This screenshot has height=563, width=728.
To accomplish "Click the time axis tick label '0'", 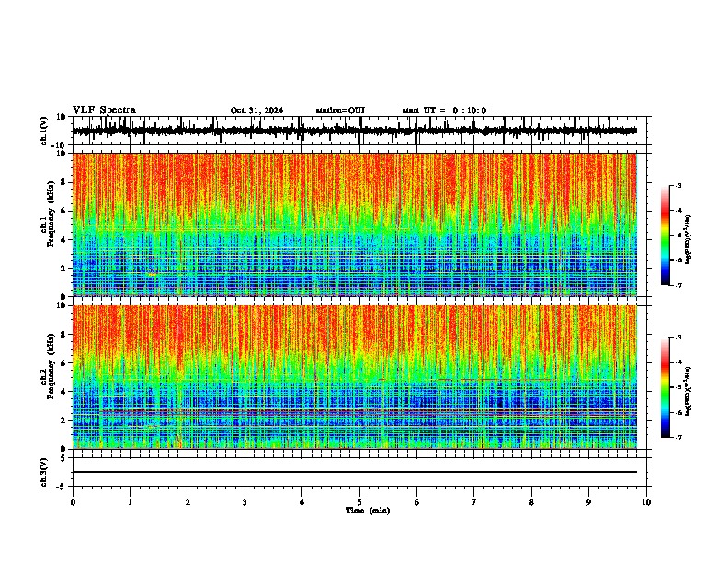I will click(x=73, y=502).
